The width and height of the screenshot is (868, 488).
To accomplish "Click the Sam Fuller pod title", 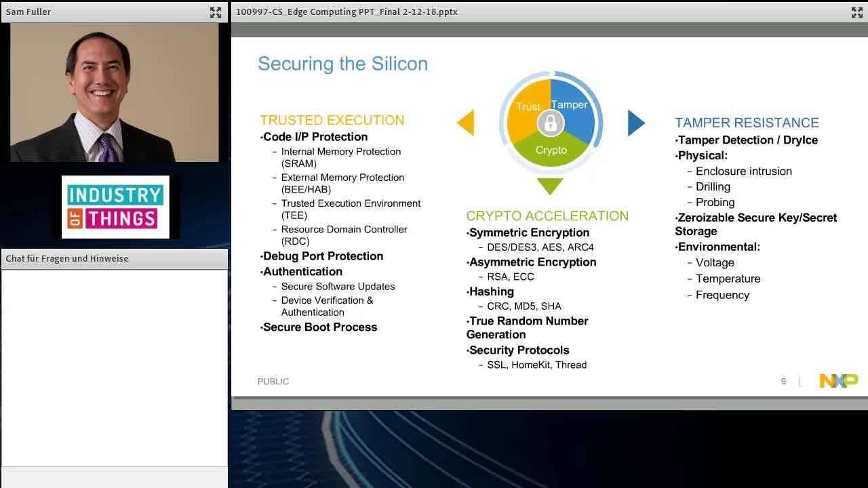I will 28,12.
